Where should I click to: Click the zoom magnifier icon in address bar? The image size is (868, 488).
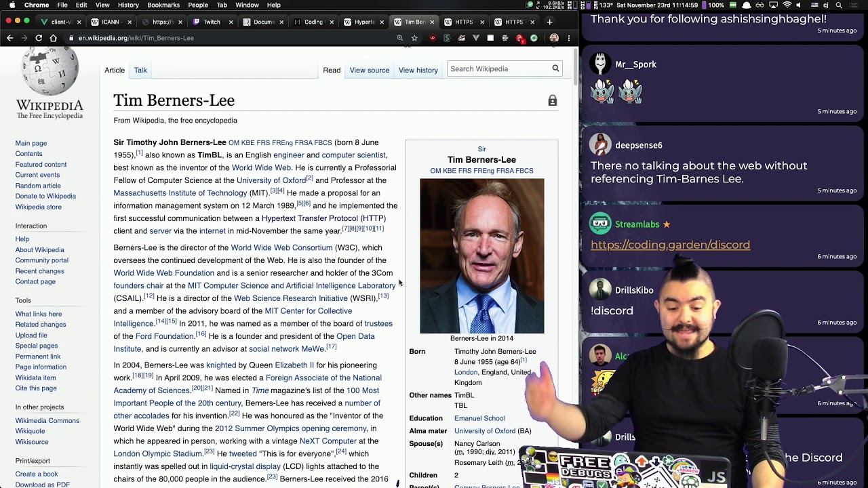pos(400,38)
